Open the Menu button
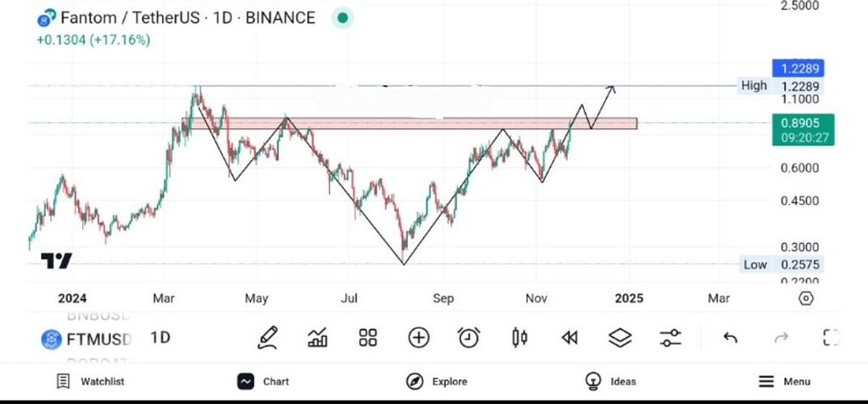868x404 pixels. [784, 381]
